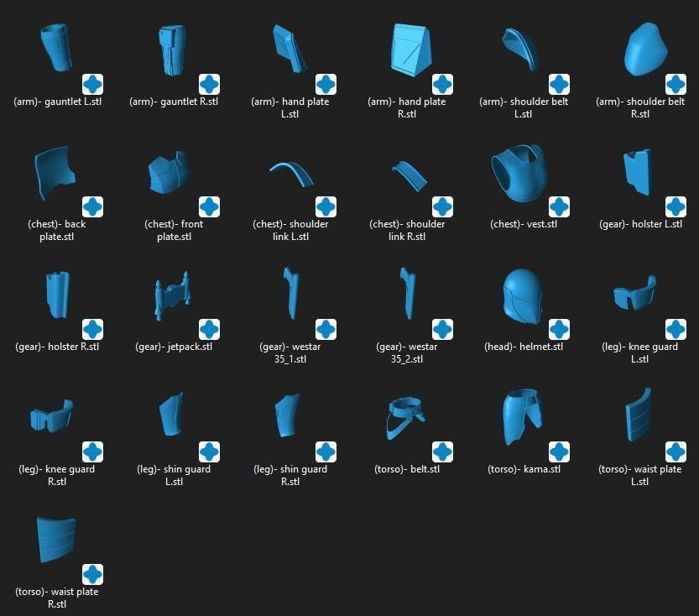
Task: Click the badge icon on vest.stl
Action: click(x=559, y=206)
